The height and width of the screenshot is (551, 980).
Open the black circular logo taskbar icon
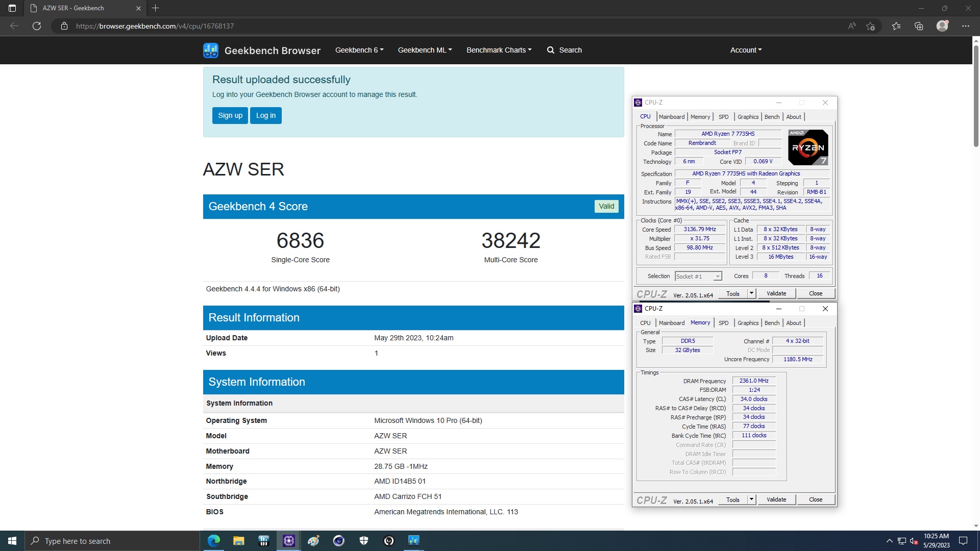(x=388, y=541)
